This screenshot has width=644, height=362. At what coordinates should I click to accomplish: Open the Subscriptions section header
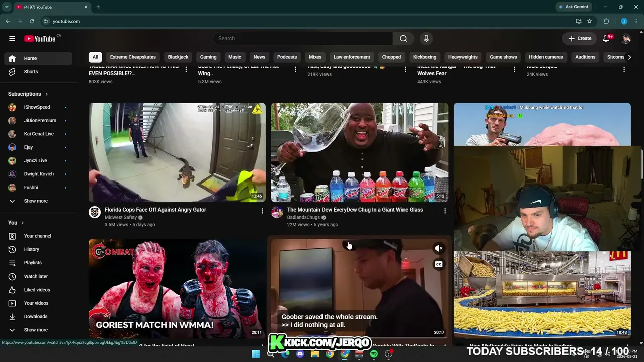[x=28, y=94]
